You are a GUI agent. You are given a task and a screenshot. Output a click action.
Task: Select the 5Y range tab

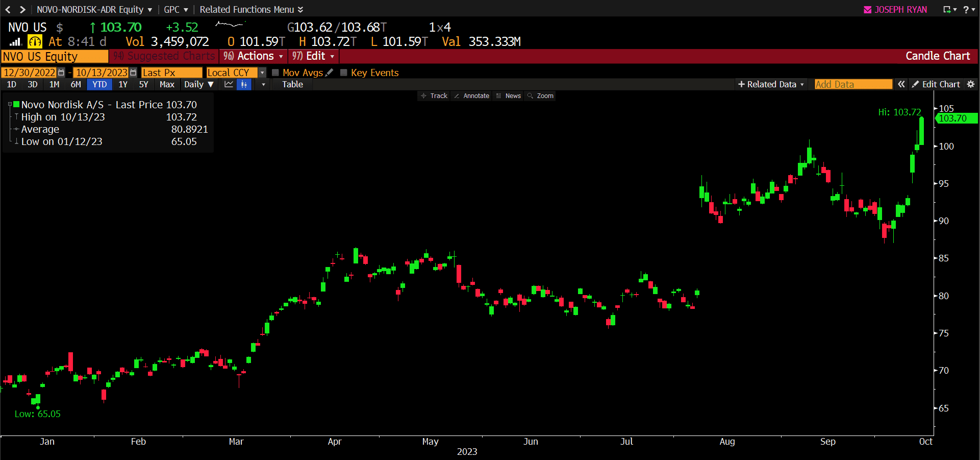[x=144, y=84]
